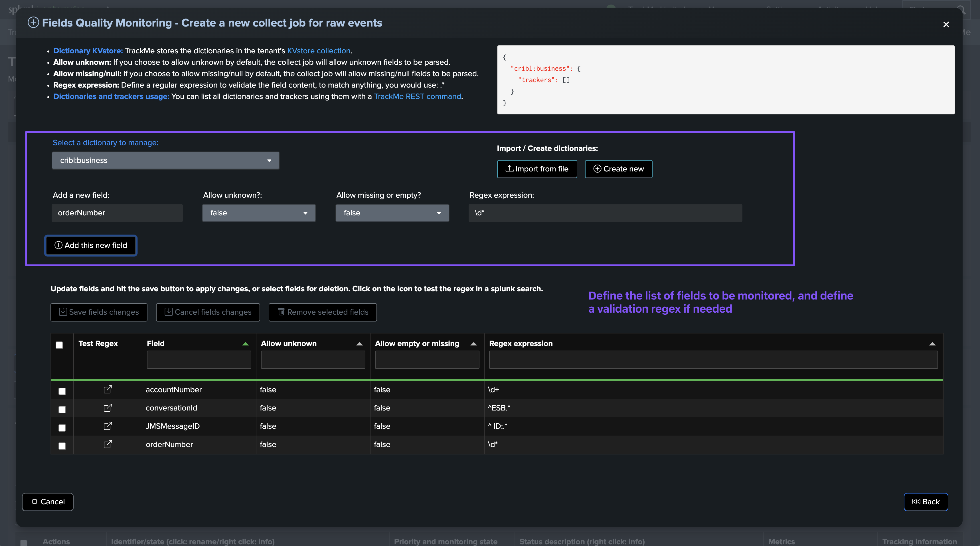The width and height of the screenshot is (980, 546).
Task: Click Allow empty or missing filter box
Action: point(427,359)
